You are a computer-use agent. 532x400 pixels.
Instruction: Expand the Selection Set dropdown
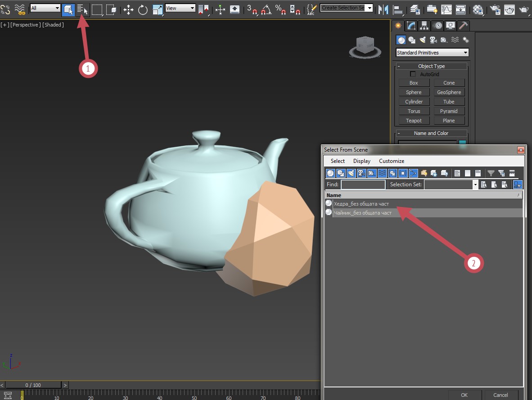pyautogui.click(x=475, y=184)
